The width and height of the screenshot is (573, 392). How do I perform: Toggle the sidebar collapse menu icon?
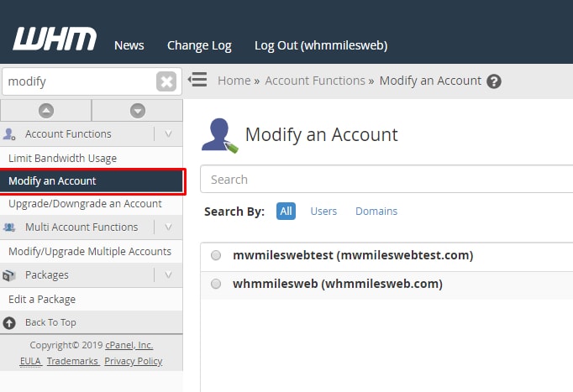[x=197, y=79]
